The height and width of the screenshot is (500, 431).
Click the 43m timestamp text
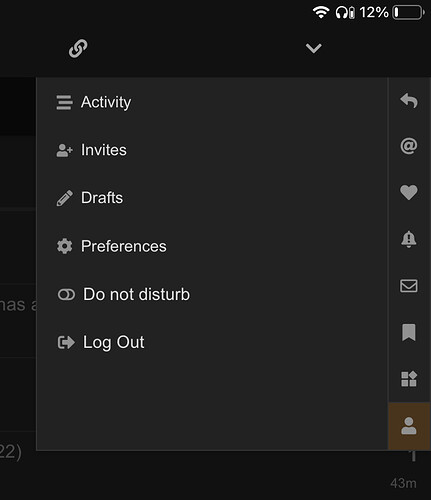(x=403, y=483)
